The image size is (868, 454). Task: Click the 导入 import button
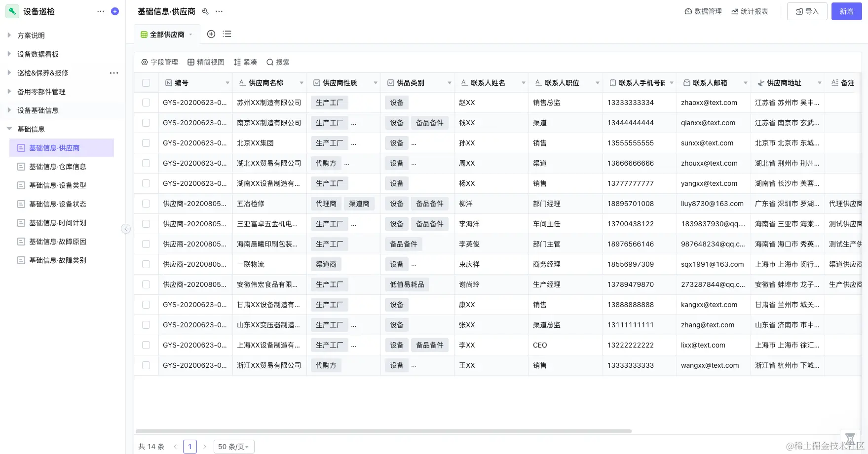tap(807, 11)
